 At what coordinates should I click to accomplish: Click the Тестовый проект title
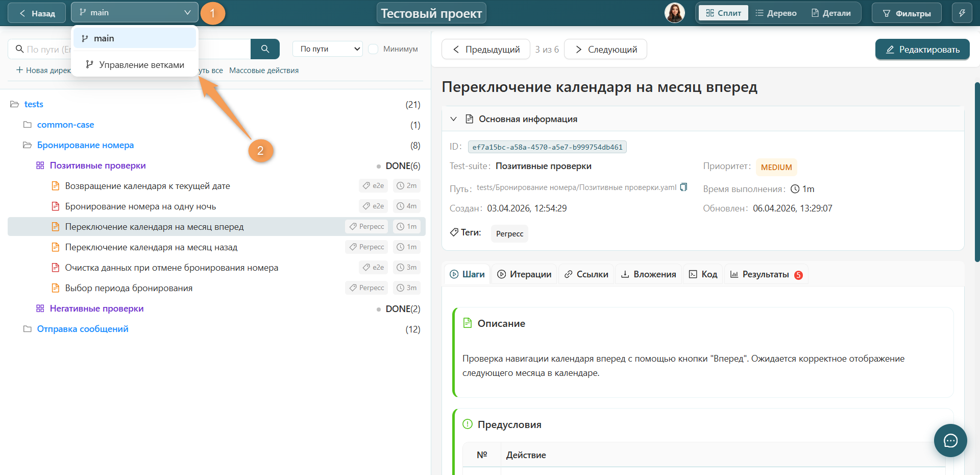pyautogui.click(x=431, y=13)
